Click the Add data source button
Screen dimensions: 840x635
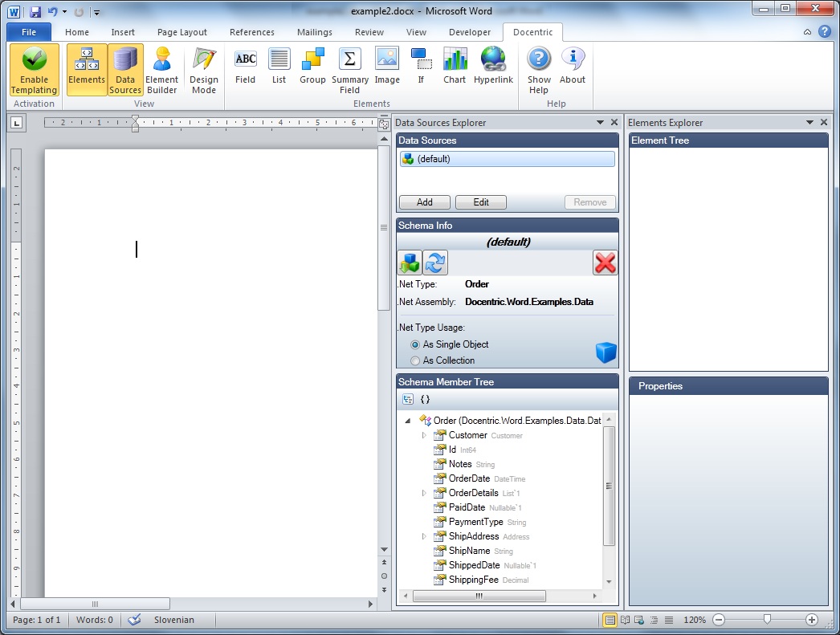(424, 202)
